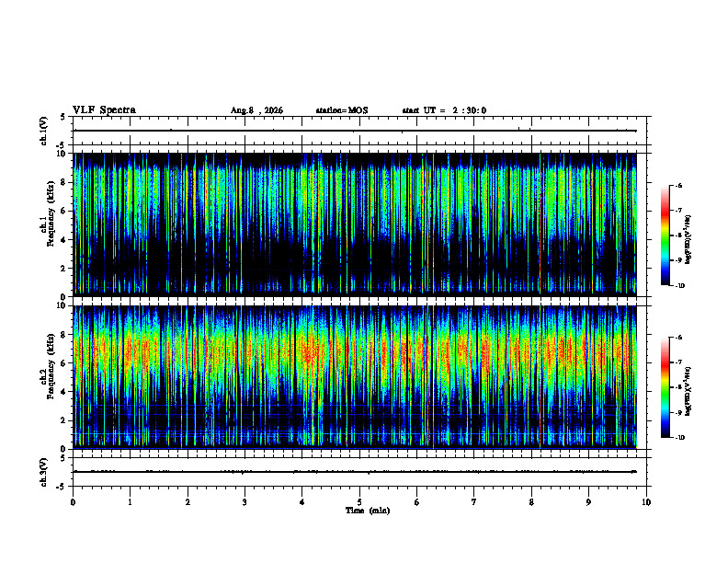Click the time axis tick label 7
The height and width of the screenshot is (563, 728).
pyautogui.click(x=474, y=502)
